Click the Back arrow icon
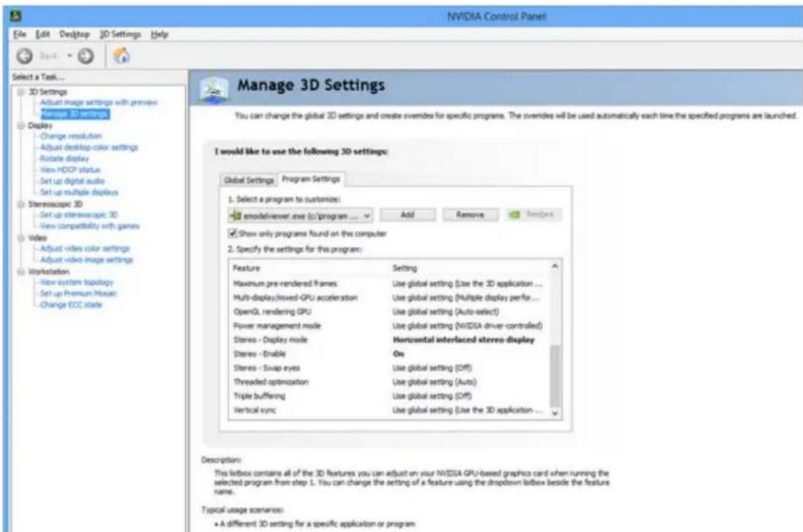Viewport: 803px width, 532px height. point(24,56)
